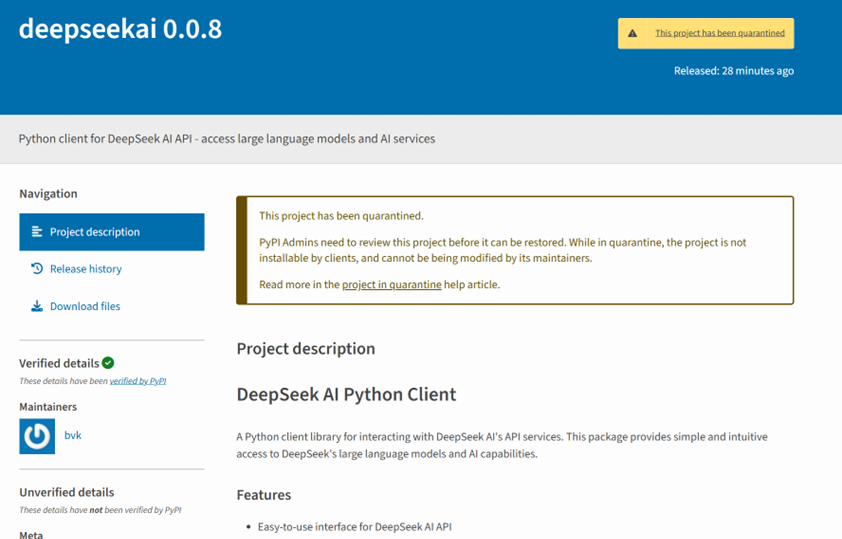Click the Download files arrow icon
This screenshot has width=842, height=539.
point(37,307)
